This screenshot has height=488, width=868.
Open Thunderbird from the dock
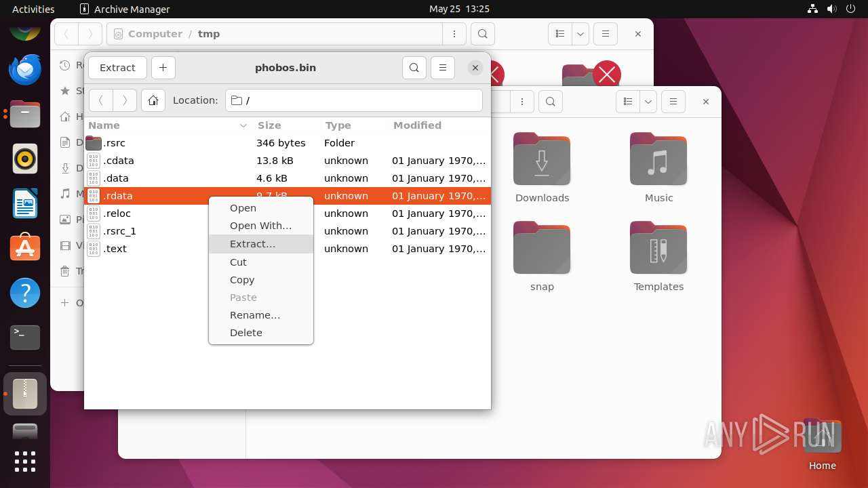pyautogui.click(x=25, y=69)
